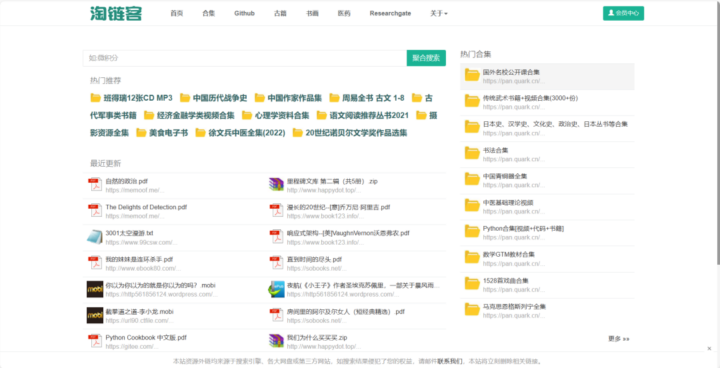The height and width of the screenshot is (368, 720).
Task: Click the epub icon beside 夜航 entry
Action: coord(276,289)
